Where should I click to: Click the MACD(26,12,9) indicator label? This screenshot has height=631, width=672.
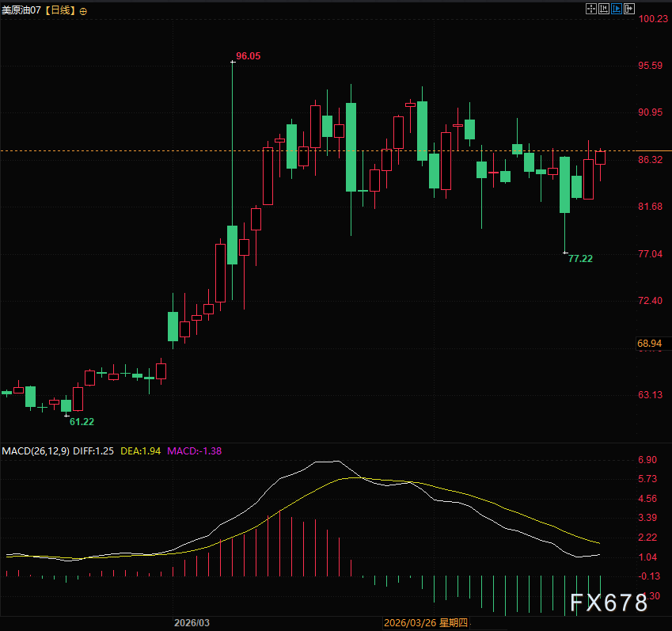click(x=36, y=451)
